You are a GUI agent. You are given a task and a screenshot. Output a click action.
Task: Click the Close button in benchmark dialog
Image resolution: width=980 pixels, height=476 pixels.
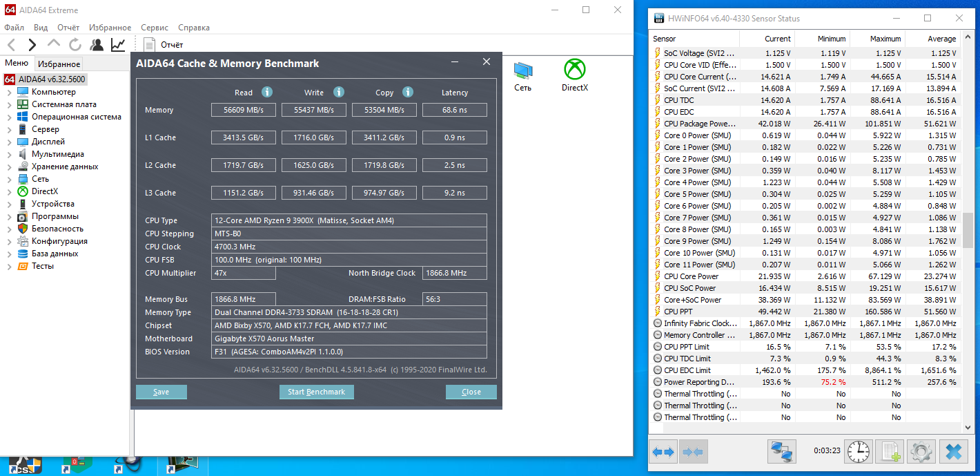pos(471,392)
